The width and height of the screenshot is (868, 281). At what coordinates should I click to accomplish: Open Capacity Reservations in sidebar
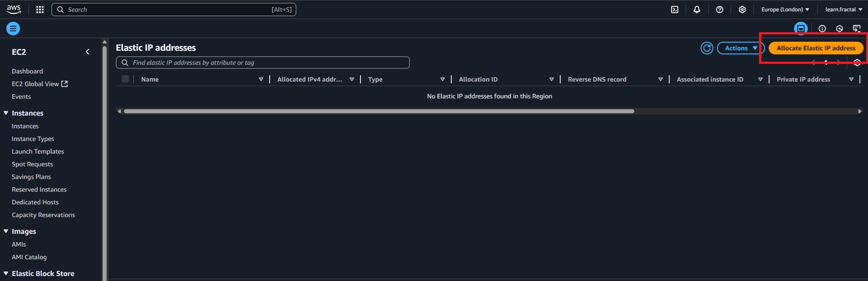[43, 215]
